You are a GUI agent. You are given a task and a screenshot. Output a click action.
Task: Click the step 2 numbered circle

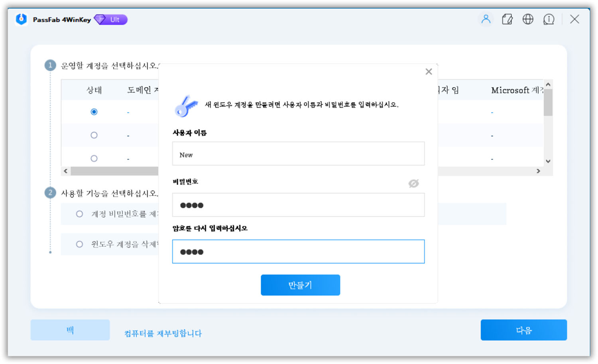(x=50, y=193)
